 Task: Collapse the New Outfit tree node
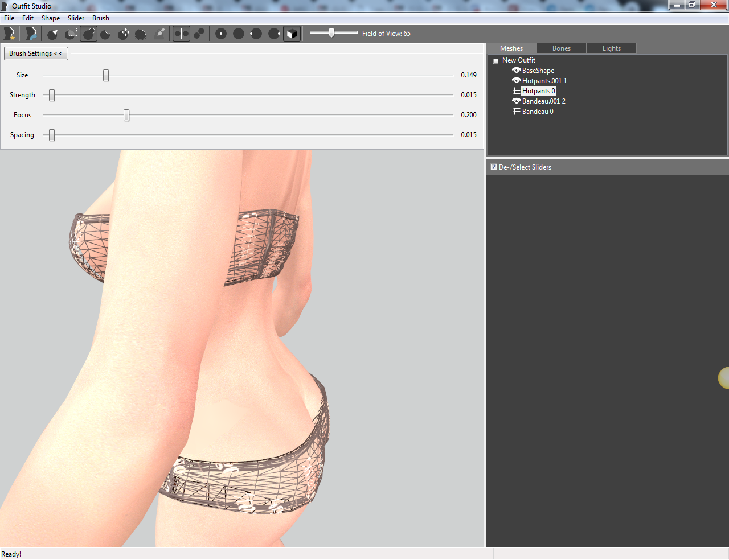(x=495, y=61)
